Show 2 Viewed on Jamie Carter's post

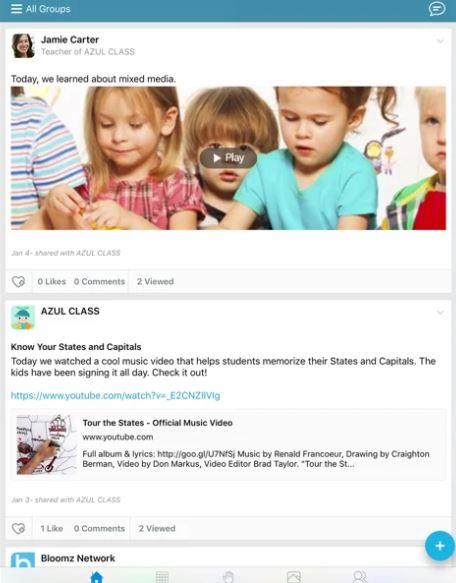coord(155,281)
